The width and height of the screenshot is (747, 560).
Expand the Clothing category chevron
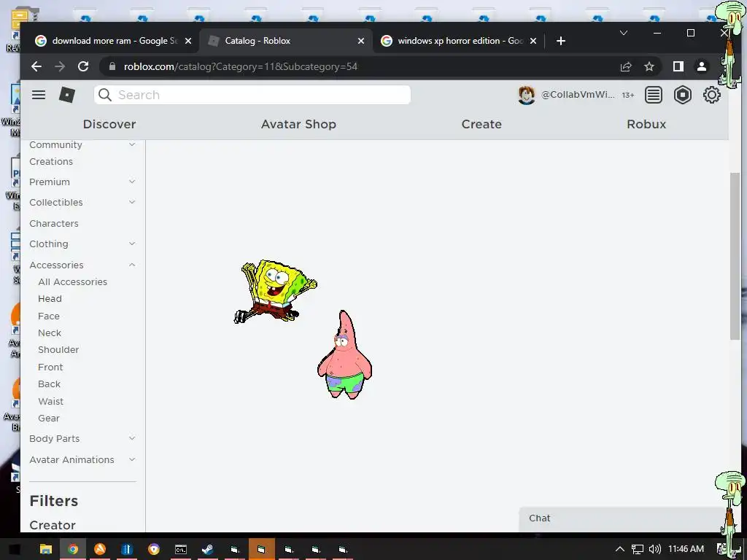pyautogui.click(x=132, y=244)
